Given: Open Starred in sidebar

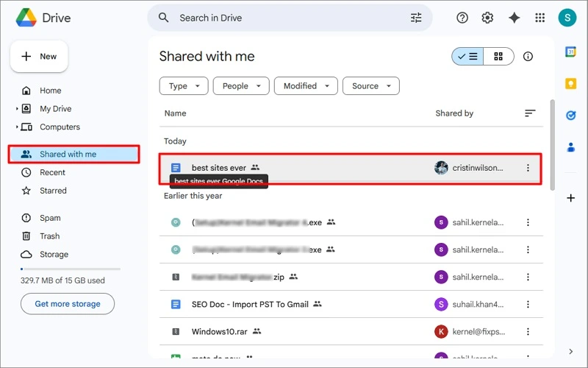Looking at the screenshot, I should (53, 191).
